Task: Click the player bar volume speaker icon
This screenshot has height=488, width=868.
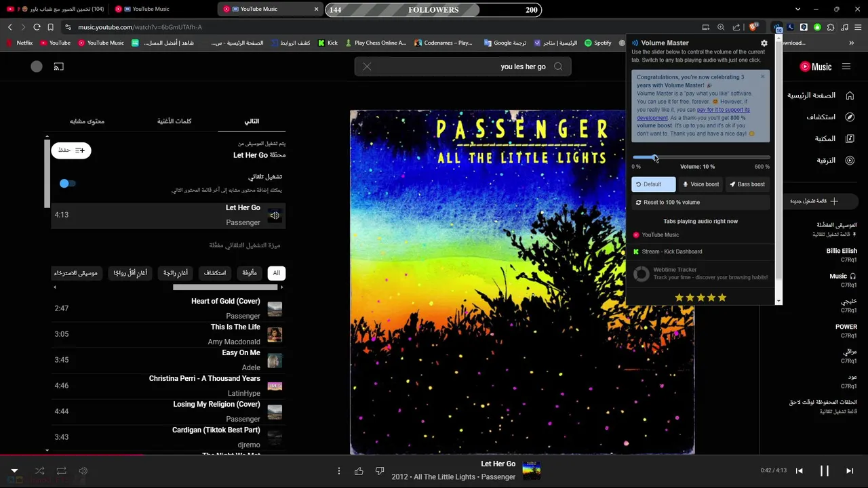Action: click(83, 471)
